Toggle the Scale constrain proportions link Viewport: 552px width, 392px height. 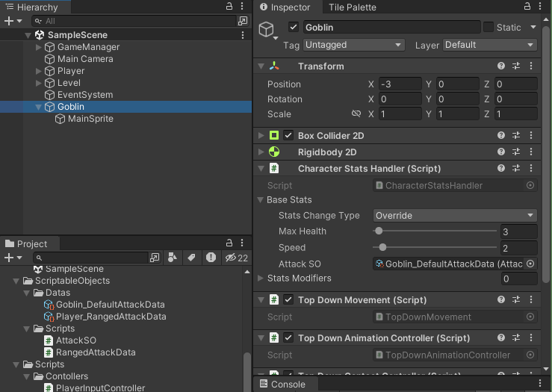click(x=356, y=113)
